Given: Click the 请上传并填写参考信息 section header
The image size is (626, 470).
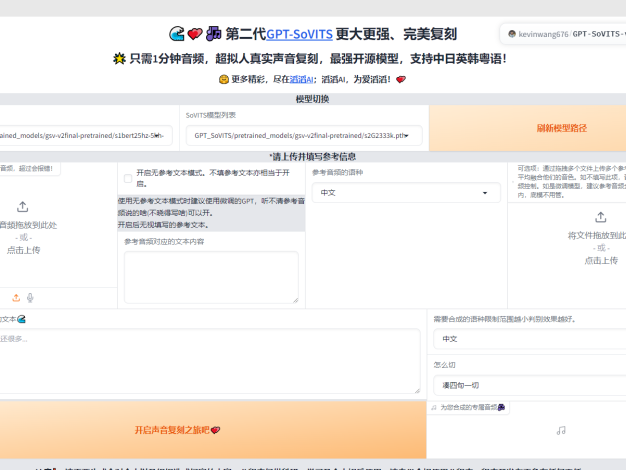Looking at the screenshot, I should [x=312, y=157].
